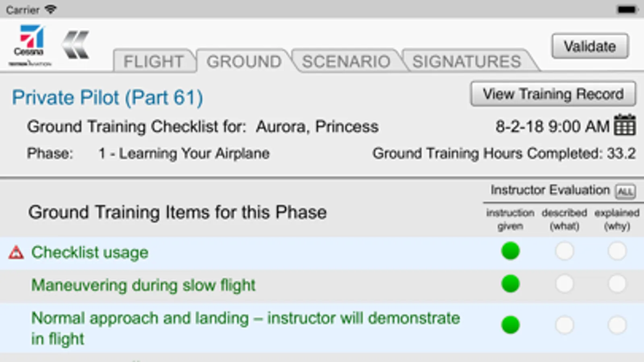Go to the SIGNATURES tab

pyautogui.click(x=467, y=62)
